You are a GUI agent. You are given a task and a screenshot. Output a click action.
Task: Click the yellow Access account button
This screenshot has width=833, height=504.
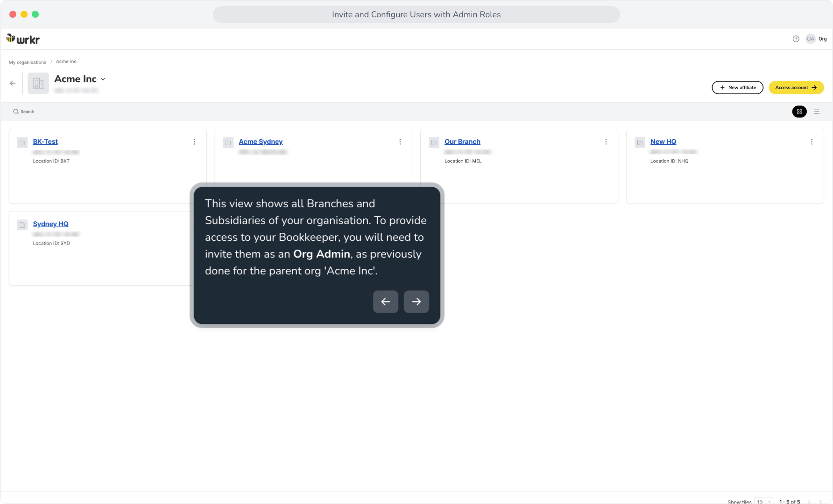pyautogui.click(x=796, y=87)
